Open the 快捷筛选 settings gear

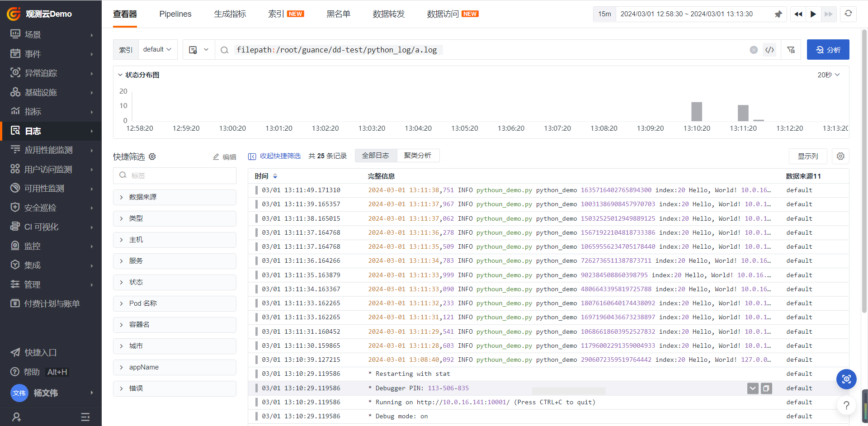click(x=152, y=156)
